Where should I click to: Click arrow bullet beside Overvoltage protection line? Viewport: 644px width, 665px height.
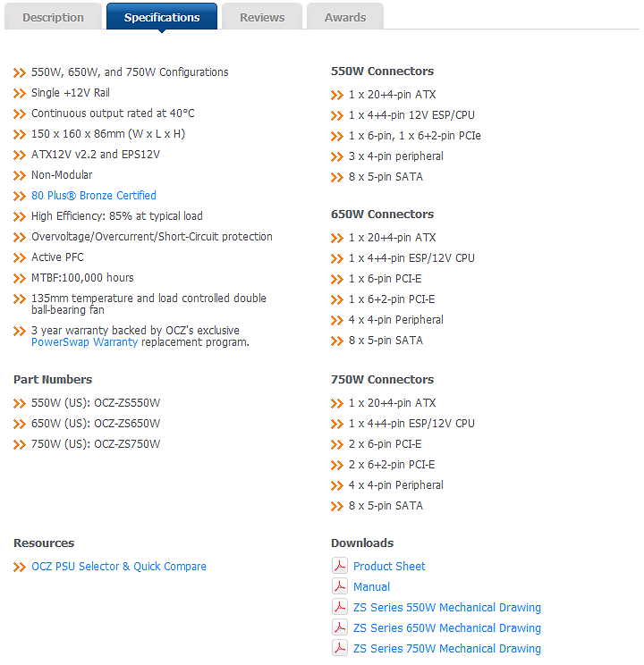(20, 238)
